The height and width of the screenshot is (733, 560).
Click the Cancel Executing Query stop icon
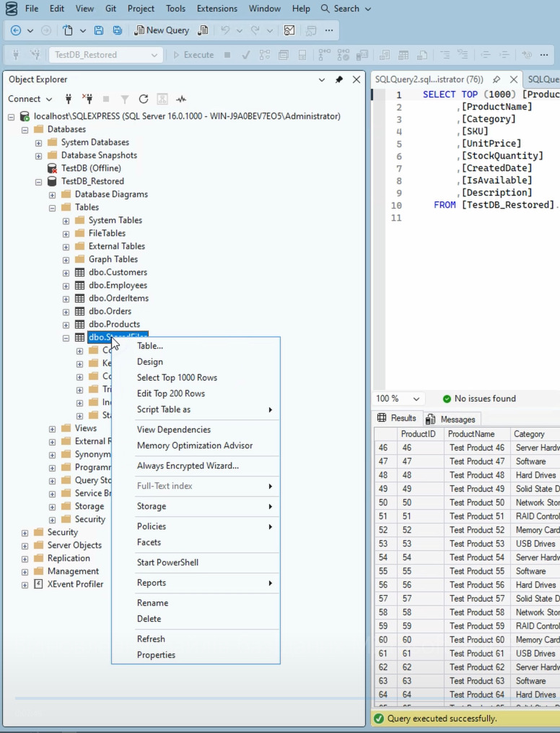click(x=227, y=55)
